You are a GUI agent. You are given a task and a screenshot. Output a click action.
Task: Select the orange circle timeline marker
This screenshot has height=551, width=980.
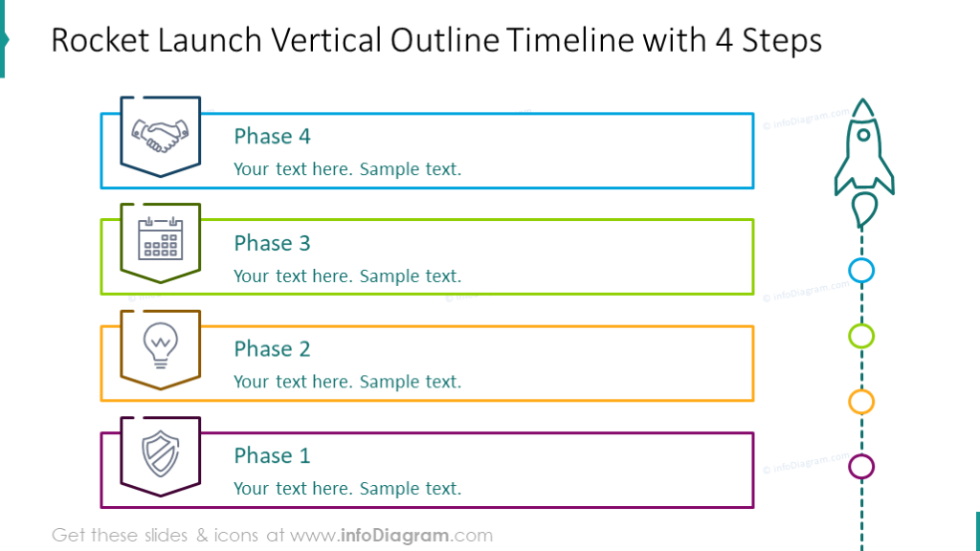[861, 402]
